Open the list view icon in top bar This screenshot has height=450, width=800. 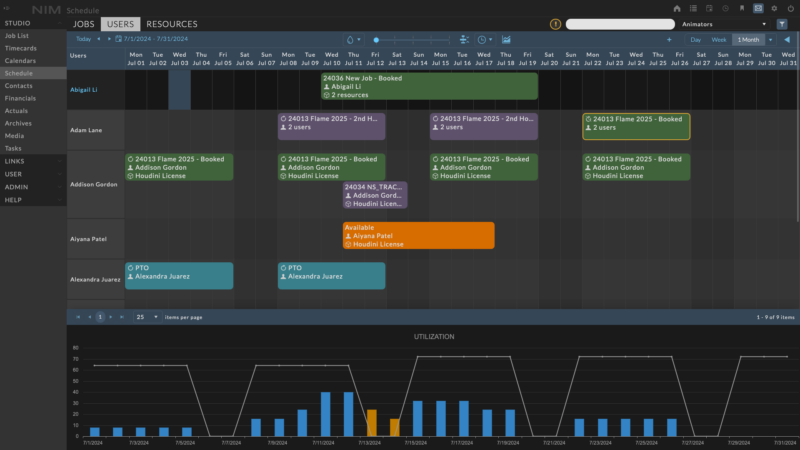tap(693, 9)
